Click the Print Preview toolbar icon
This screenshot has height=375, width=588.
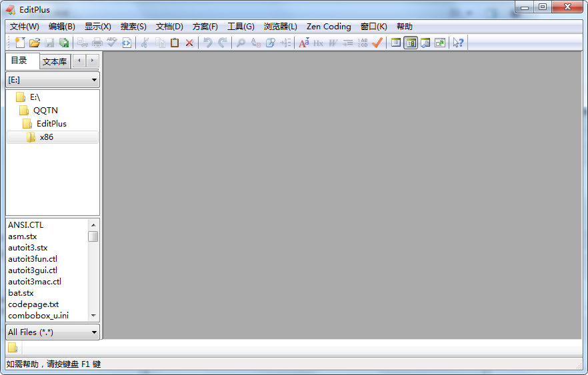pos(83,43)
